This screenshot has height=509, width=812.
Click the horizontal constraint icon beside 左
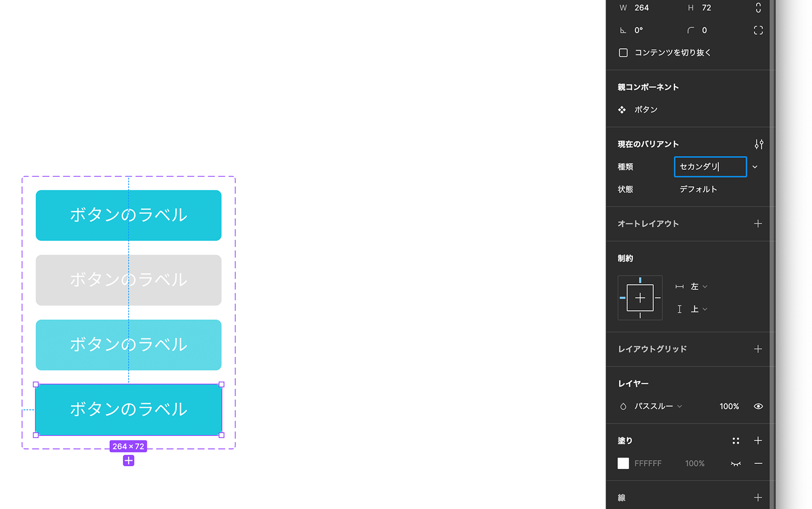click(x=679, y=286)
